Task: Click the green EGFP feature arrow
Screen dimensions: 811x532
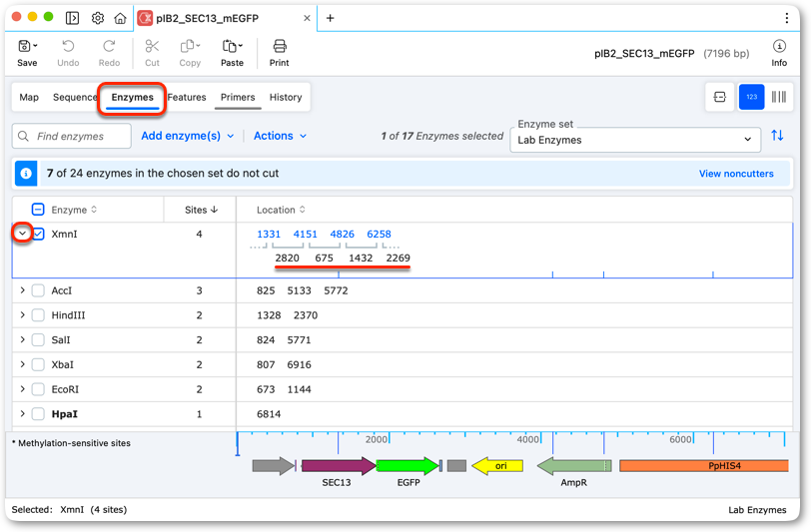Action: coord(407,466)
